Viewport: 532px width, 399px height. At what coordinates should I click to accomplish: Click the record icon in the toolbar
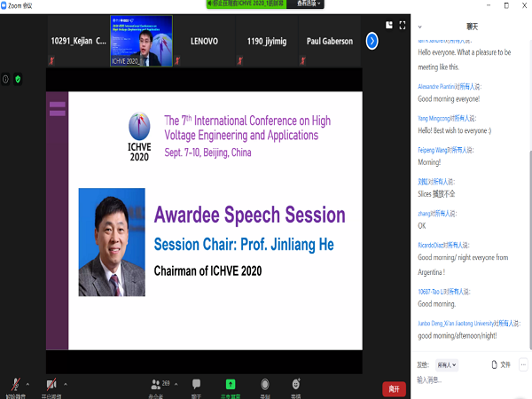[x=265, y=384]
